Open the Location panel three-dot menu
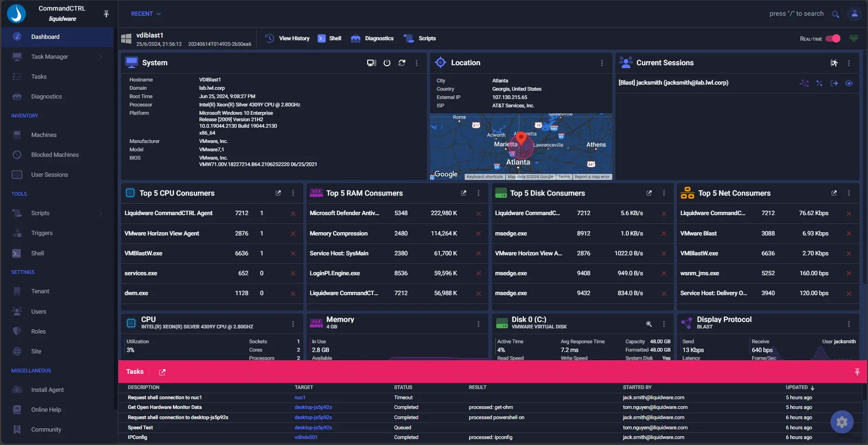Screen dimensions: 868x445 point(602,63)
